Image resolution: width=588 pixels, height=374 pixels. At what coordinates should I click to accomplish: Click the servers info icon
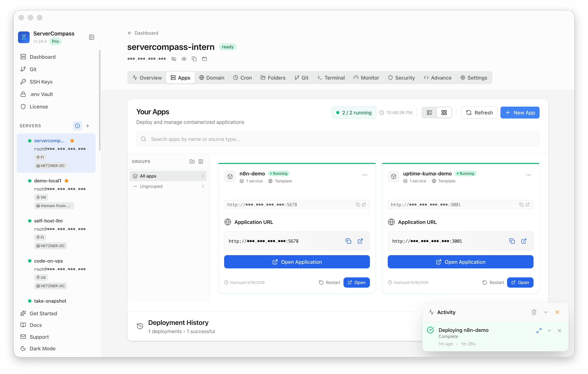[78, 126]
